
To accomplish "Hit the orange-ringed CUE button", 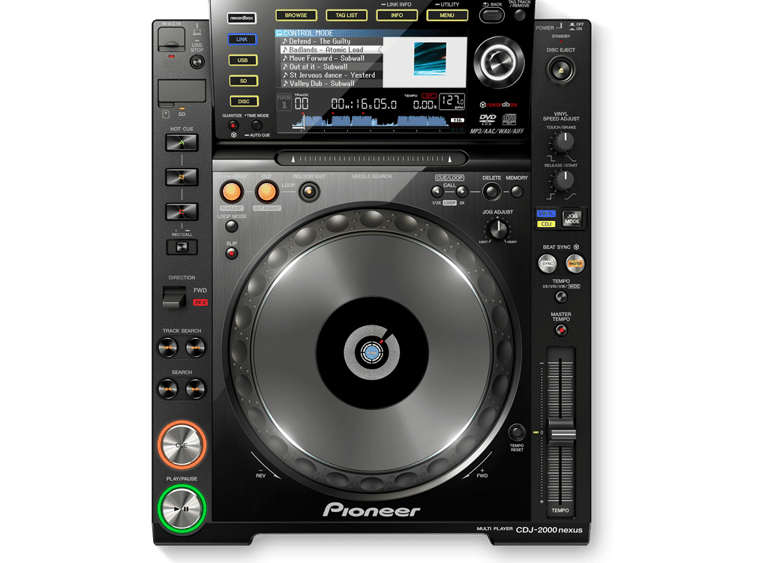I will coord(182,445).
